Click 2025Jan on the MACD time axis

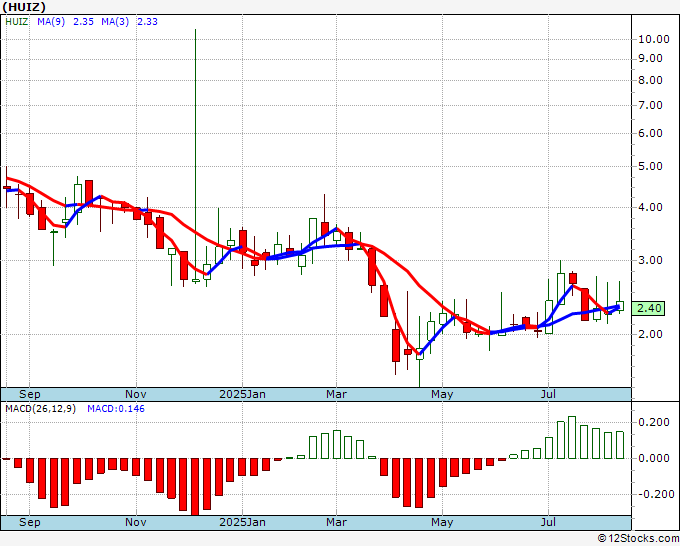click(x=242, y=522)
